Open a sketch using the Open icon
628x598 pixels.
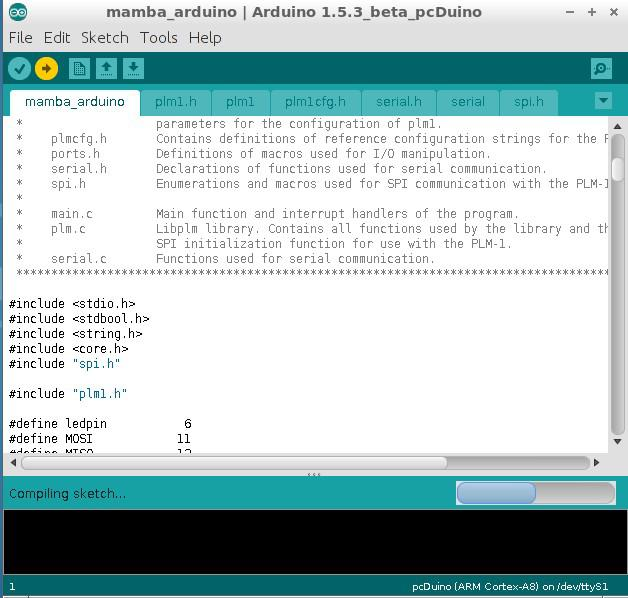[106, 68]
